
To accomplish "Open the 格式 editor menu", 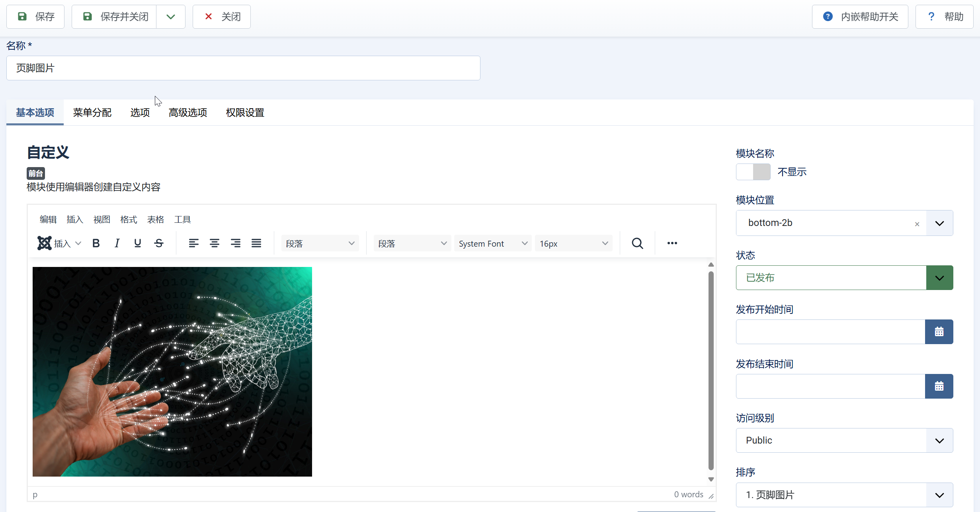I will 129,220.
